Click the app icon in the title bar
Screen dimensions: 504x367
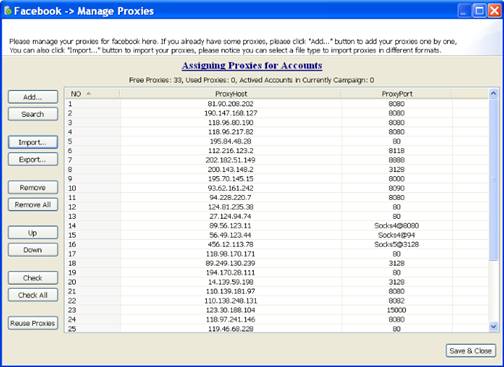[7, 11]
